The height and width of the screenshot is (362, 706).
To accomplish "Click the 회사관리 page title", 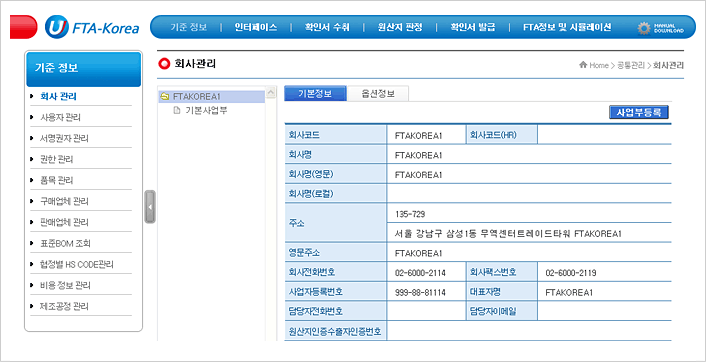I will [195, 64].
